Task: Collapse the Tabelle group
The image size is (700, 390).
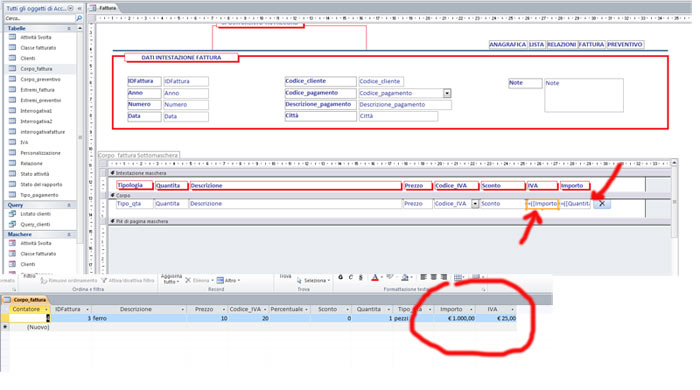Action: click(x=69, y=29)
